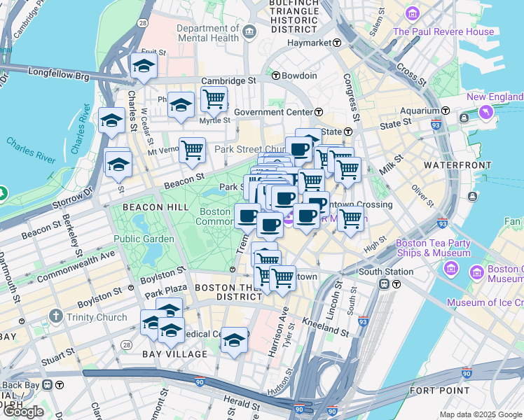
Task: Select the coffee cup marker on Boston Common edge
Action: coord(247,217)
